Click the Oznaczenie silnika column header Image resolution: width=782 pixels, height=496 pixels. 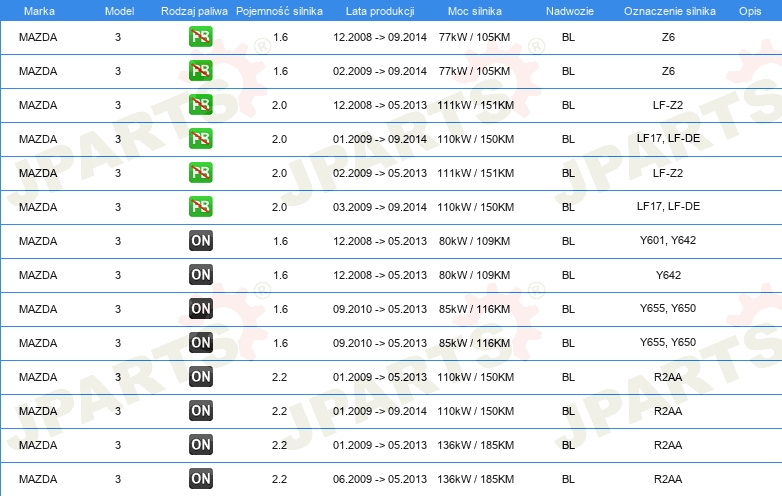670,11
